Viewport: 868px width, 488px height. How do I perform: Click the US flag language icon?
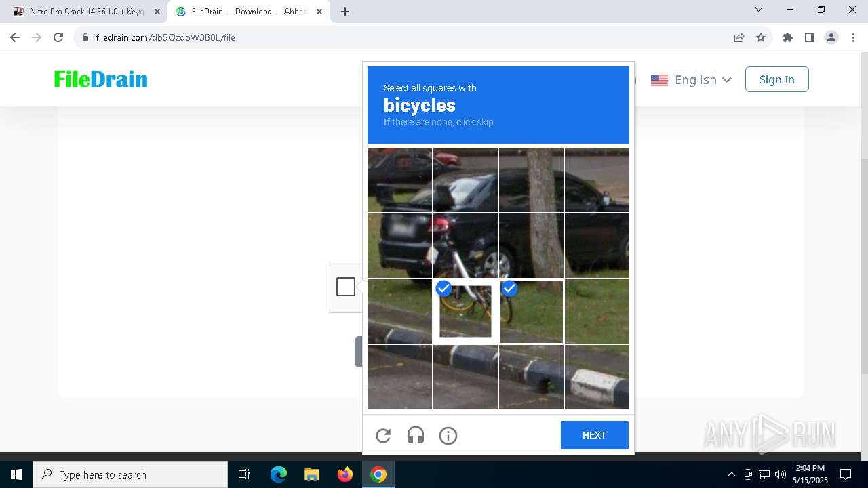659,80
